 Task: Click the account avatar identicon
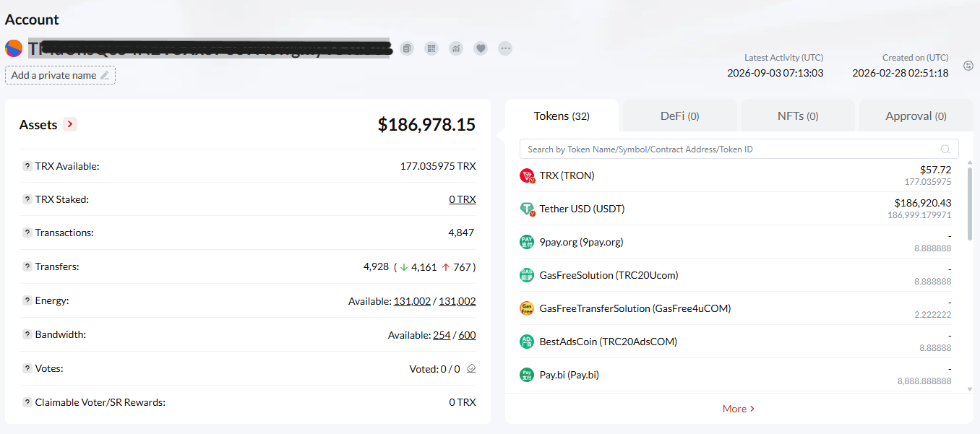point(14,48)
